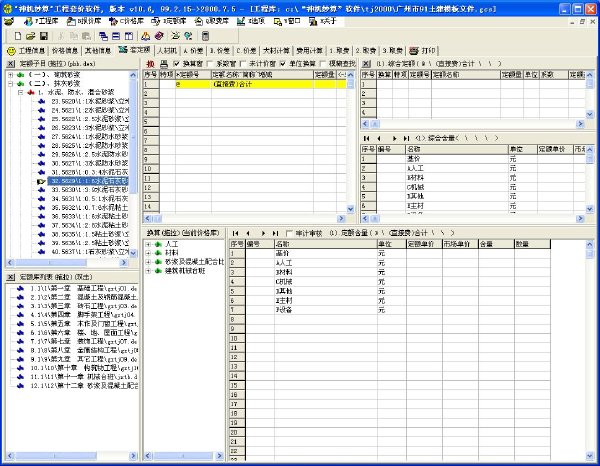Open the D定额库 menu
The image size is (600, 466).
169,21
